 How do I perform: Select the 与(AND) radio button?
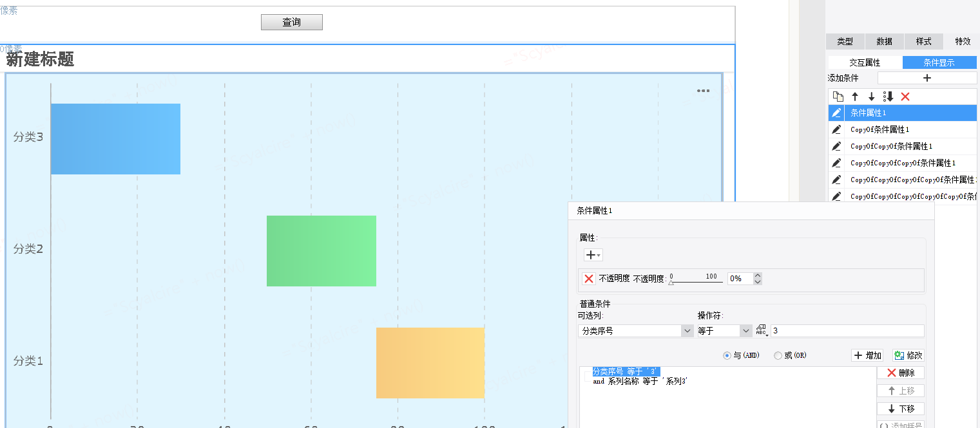727,355
